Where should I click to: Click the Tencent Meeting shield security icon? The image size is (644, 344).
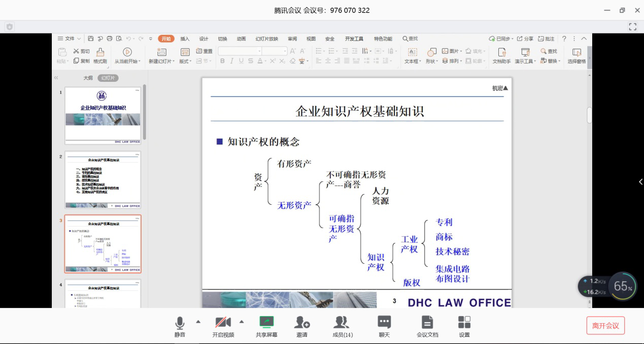pos(9,26)
